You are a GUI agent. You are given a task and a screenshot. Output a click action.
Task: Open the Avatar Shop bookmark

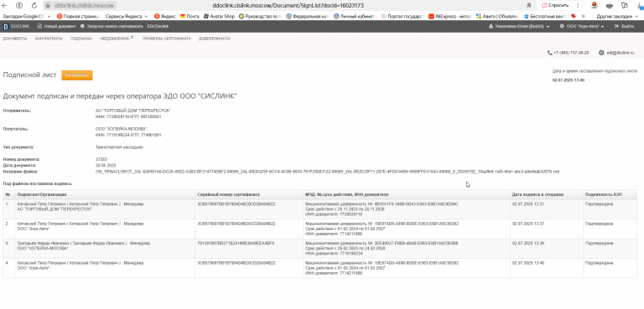219,17
